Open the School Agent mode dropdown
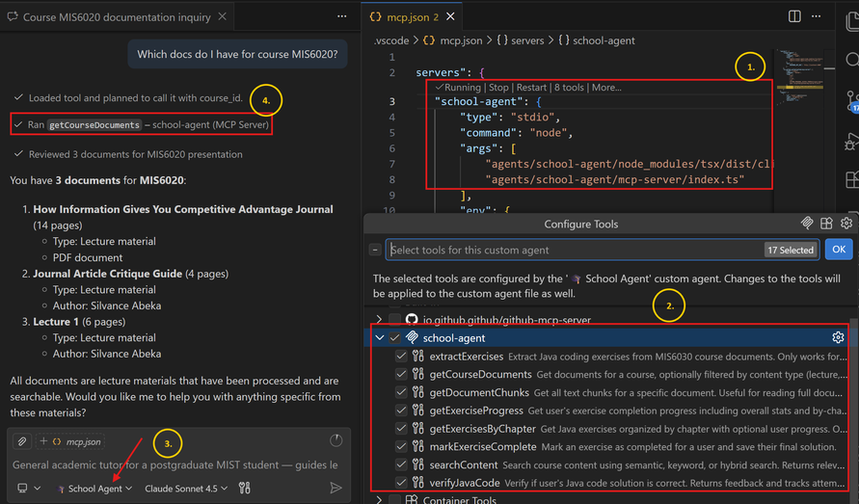 95,489
